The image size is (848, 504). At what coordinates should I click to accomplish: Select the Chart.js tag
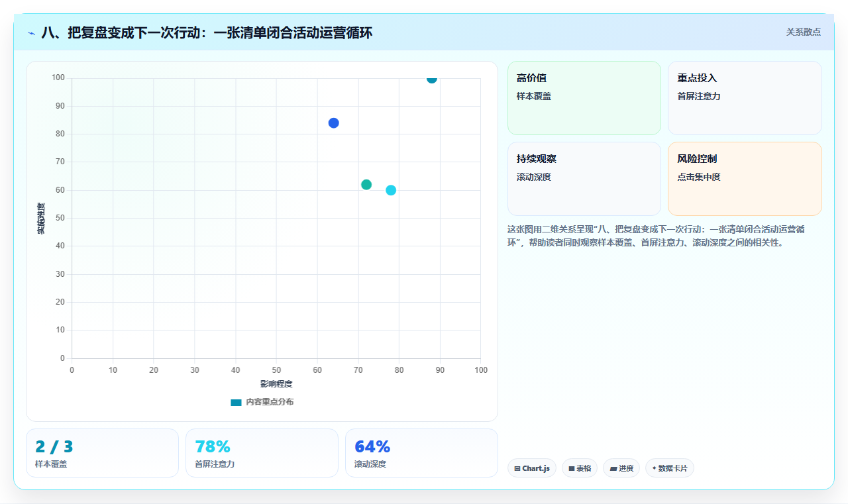click(532, 468)
